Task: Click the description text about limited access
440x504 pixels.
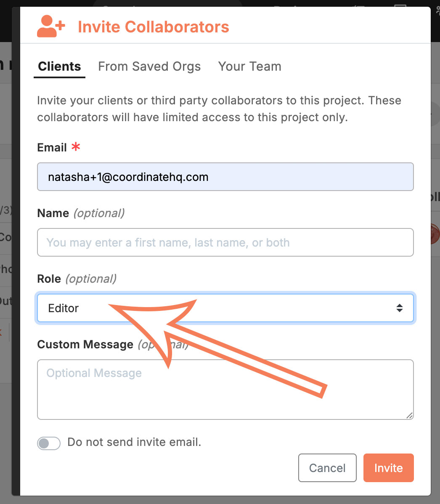Action: click(x=219, y=109)
